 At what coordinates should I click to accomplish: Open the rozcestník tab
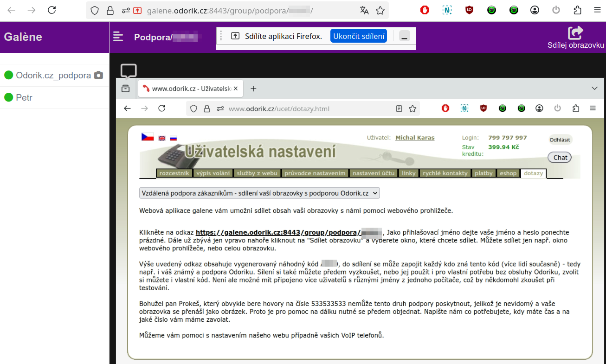pos(174,173)
